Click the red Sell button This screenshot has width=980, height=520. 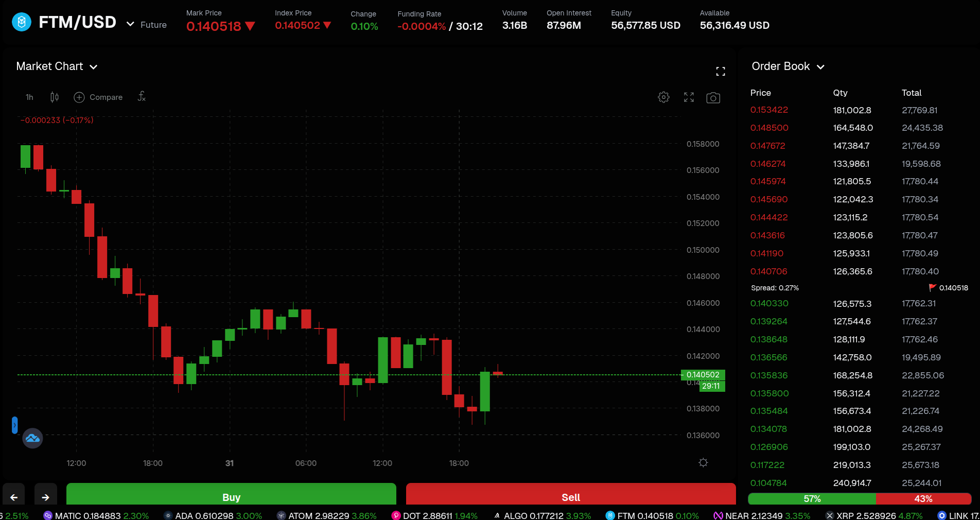[570, 497]
